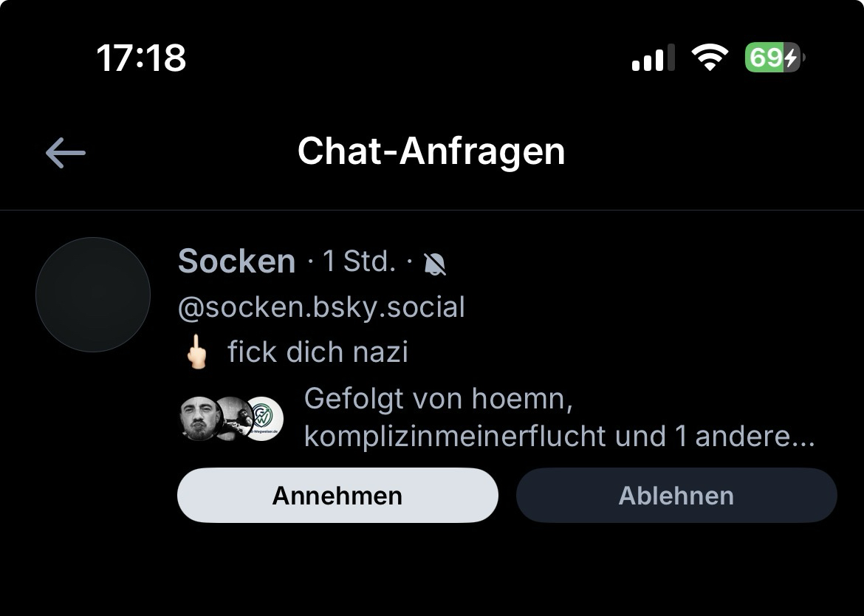Image resolution: width=864 pixels, height=616 pixels.
Task: Open the Socken display name
Action: [236, 261]
